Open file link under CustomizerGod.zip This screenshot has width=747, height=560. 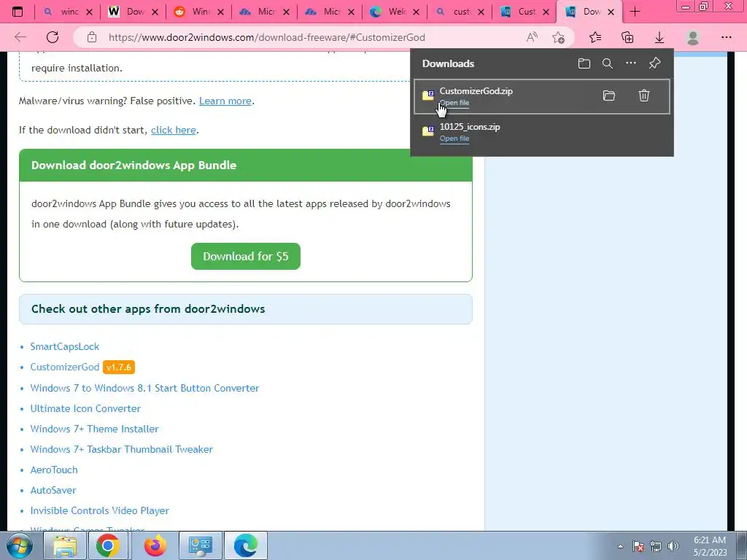tap(454, 103)
